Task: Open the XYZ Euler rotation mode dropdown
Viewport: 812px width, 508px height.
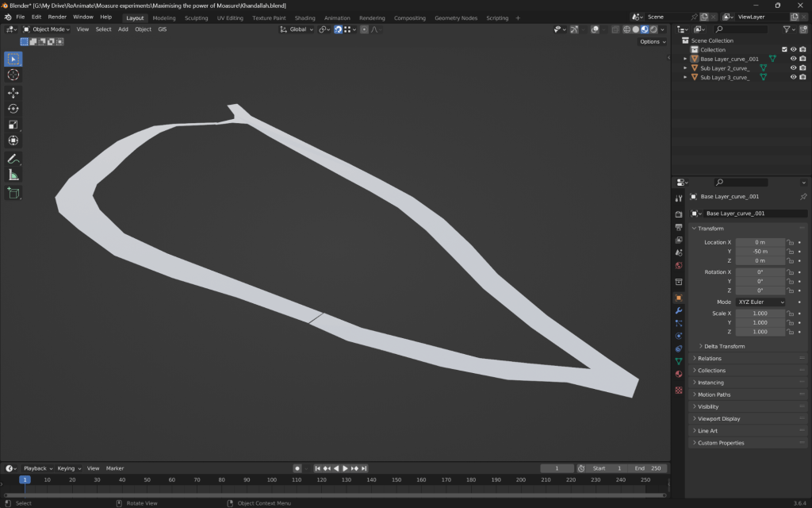Action: click(x=760, y=302)
